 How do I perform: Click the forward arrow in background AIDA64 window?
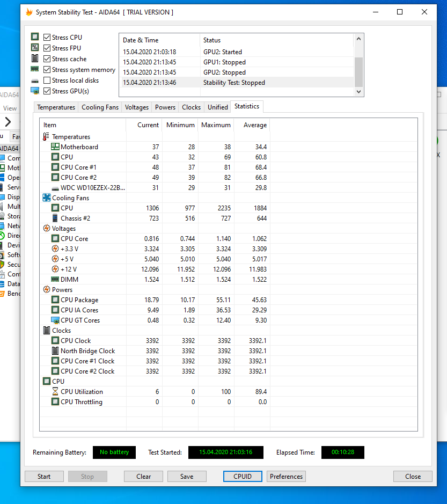[x=8, y=122]
